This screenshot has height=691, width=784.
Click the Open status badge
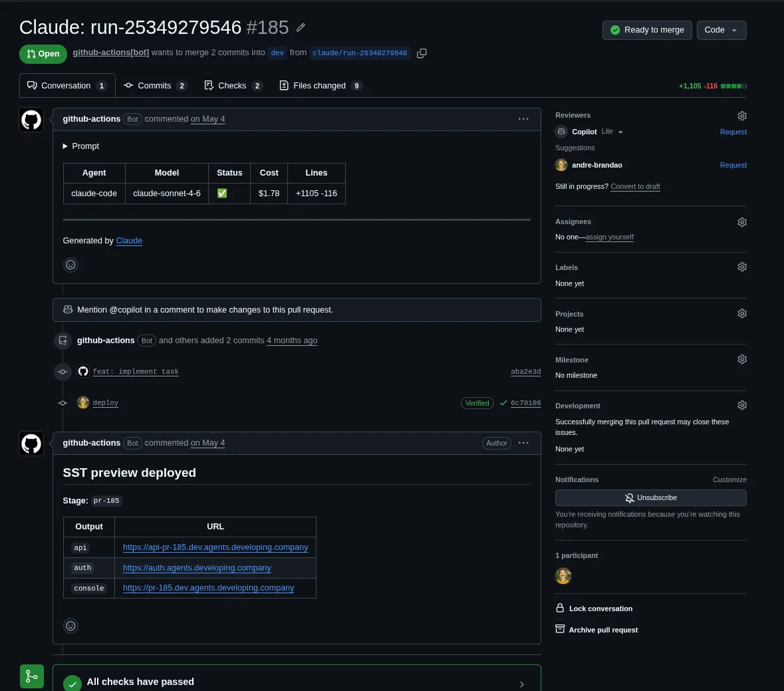(x=43, y=54)
